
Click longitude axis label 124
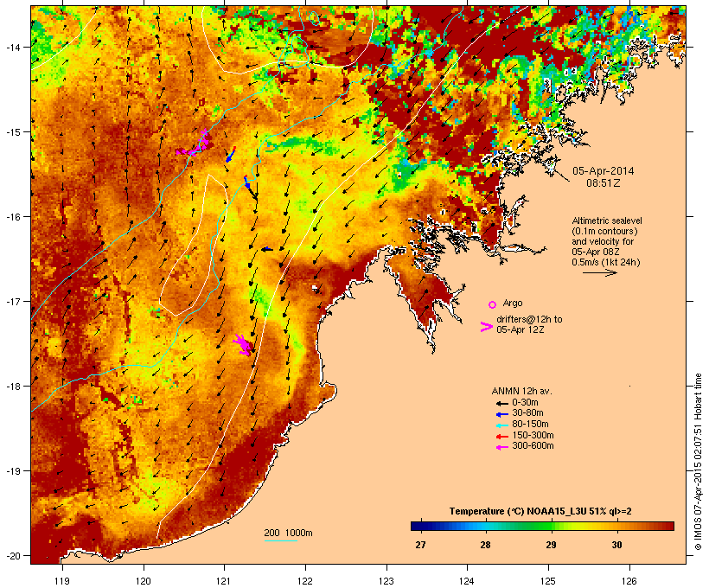click(467, 581)
